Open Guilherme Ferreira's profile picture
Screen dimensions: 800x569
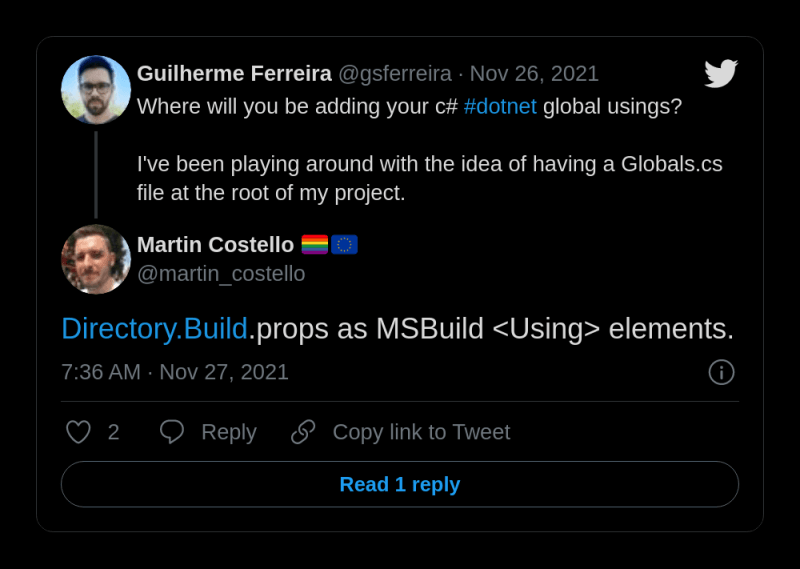(x=96, y=90)
